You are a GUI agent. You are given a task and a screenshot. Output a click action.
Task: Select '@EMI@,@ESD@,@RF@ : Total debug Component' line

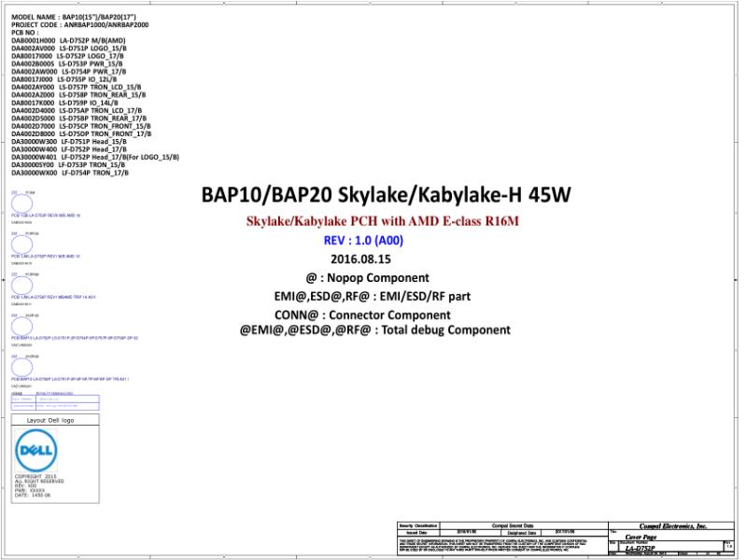[375, 330]
